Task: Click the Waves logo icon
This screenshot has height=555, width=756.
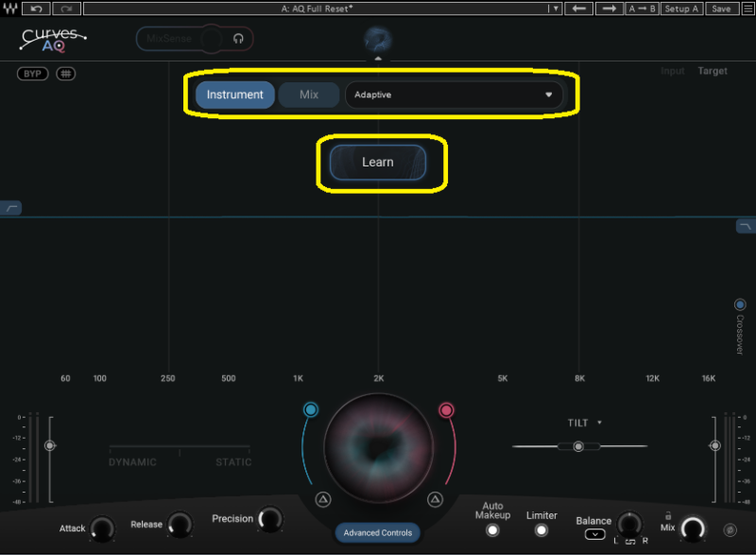Action: (x=9, y=9)
